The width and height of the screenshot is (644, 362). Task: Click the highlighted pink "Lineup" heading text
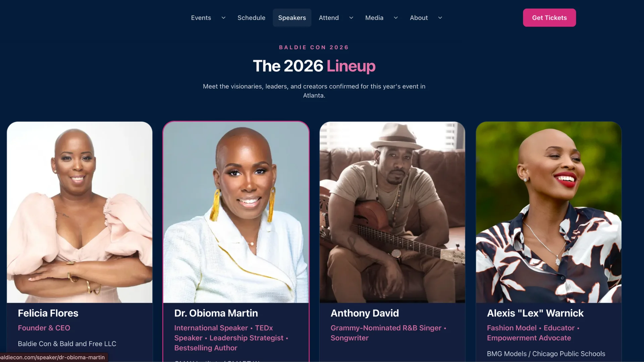point(351,66)
